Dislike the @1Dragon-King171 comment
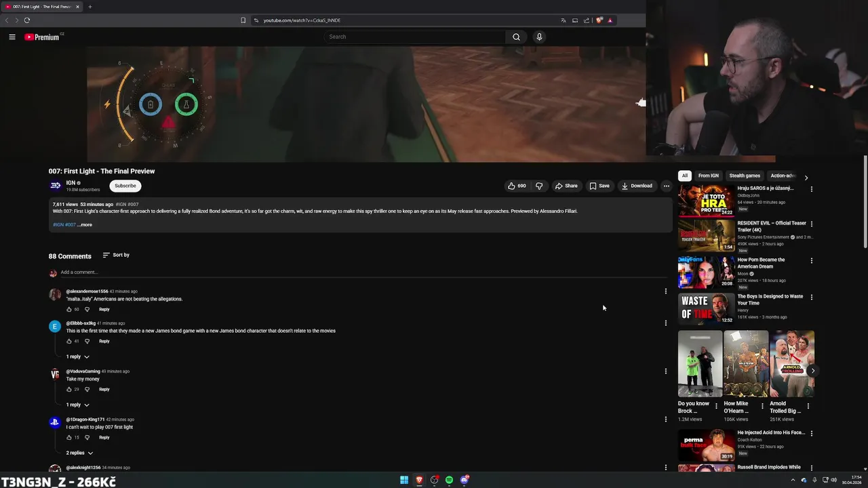This screenshot has width=868, height=488. [87, 438]
